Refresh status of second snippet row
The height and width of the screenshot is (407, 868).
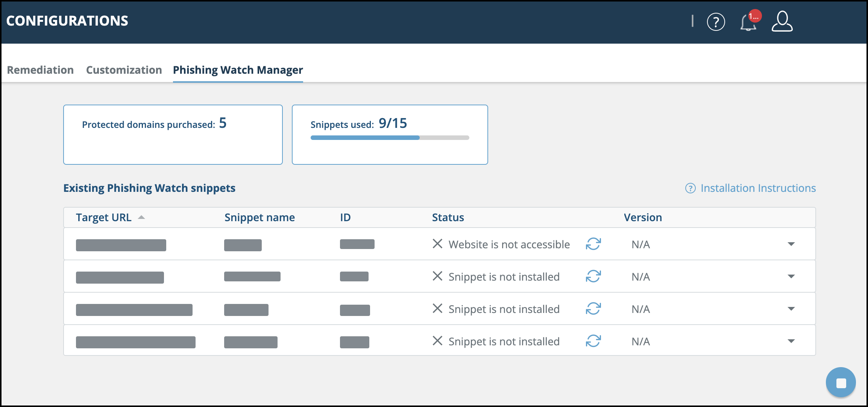coord(593,276)
